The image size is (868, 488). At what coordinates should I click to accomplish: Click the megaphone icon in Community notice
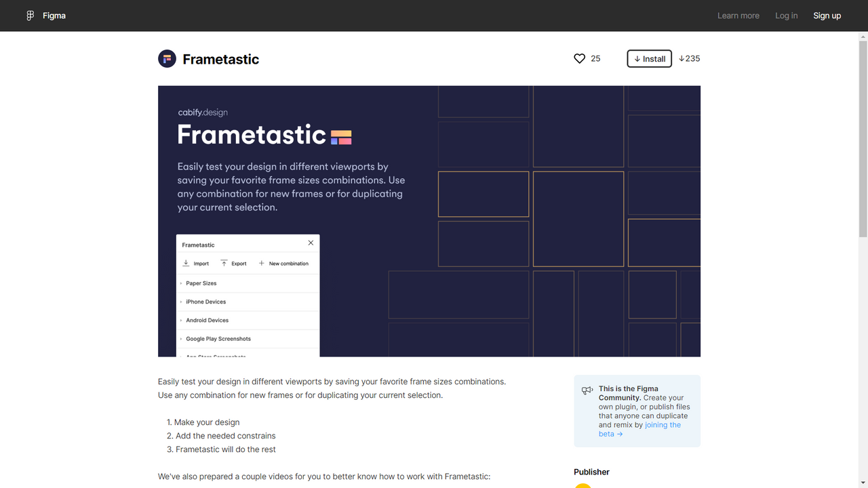click(x=587, y=391)
